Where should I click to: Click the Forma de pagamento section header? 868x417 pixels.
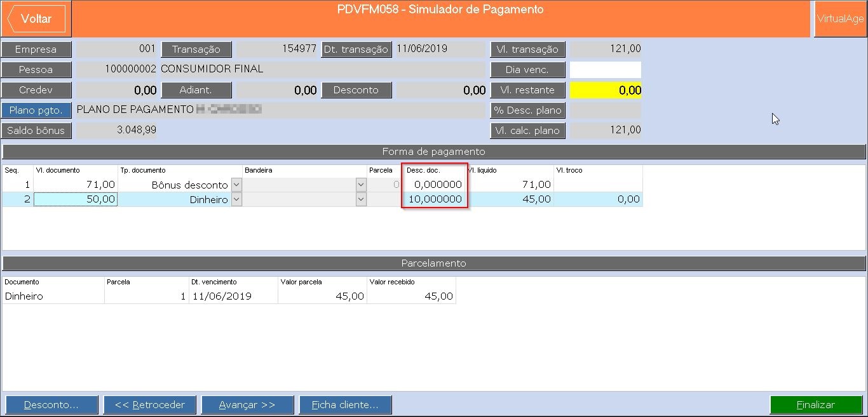tap(434, 152)
